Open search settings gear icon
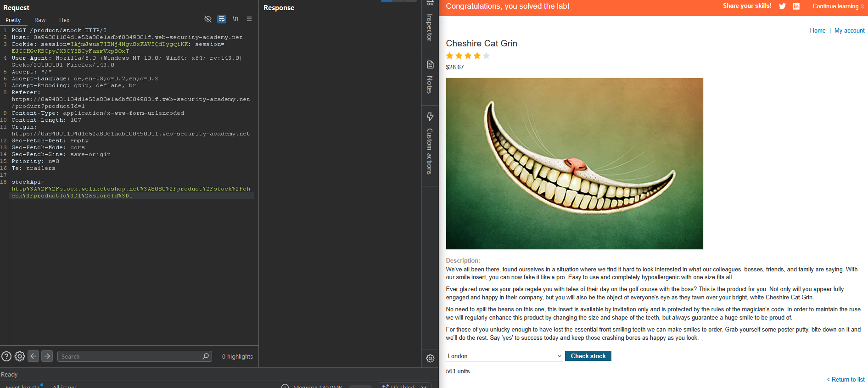Screen dimensions: 868x388 [20, 356]
